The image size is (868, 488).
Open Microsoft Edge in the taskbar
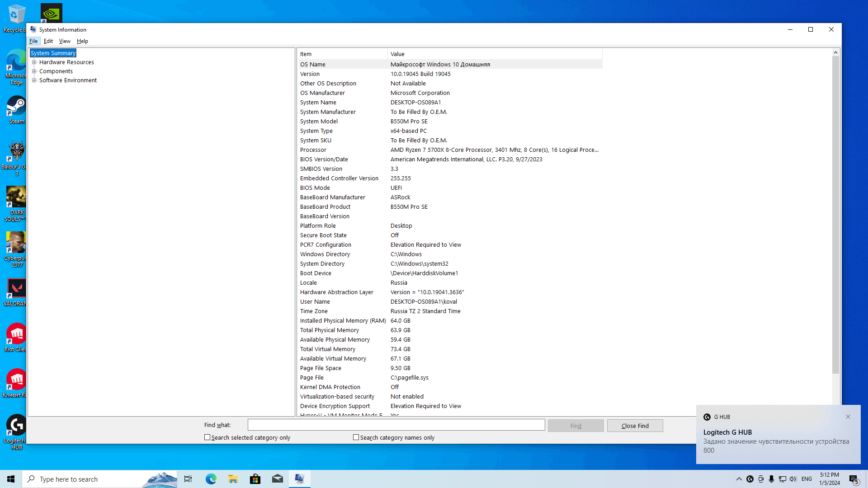(x=211, y=479)
